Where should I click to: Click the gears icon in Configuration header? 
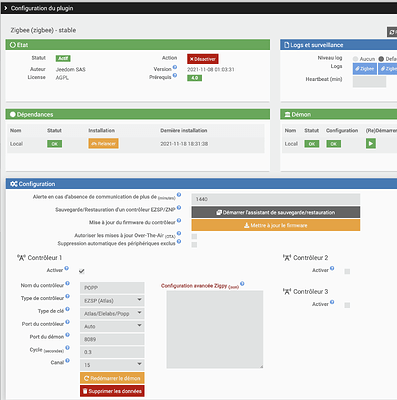[x=14, y=184]
